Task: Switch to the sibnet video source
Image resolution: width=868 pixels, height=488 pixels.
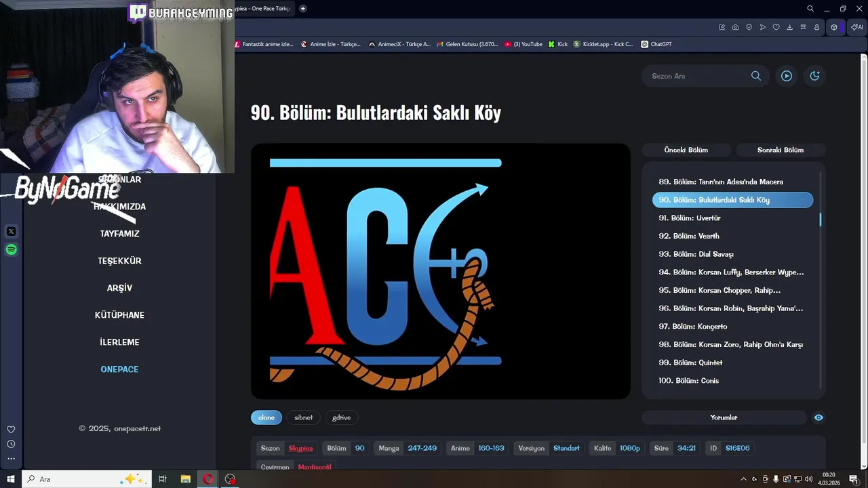Action: 303,418
